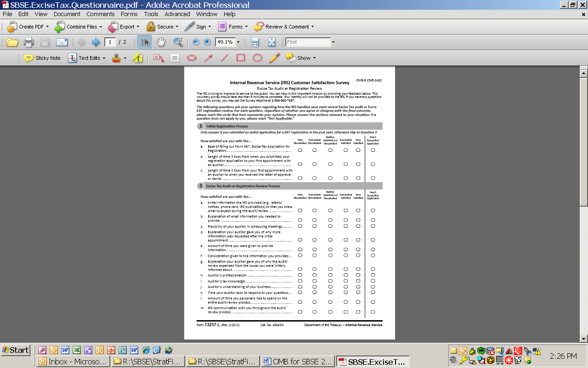Select the Arrow drawing tool
588x368 pixels.
208,58
